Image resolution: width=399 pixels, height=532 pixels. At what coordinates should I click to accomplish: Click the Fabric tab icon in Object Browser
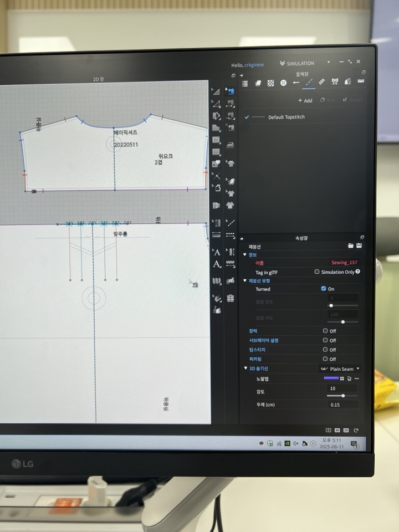(x=258, y=83)
